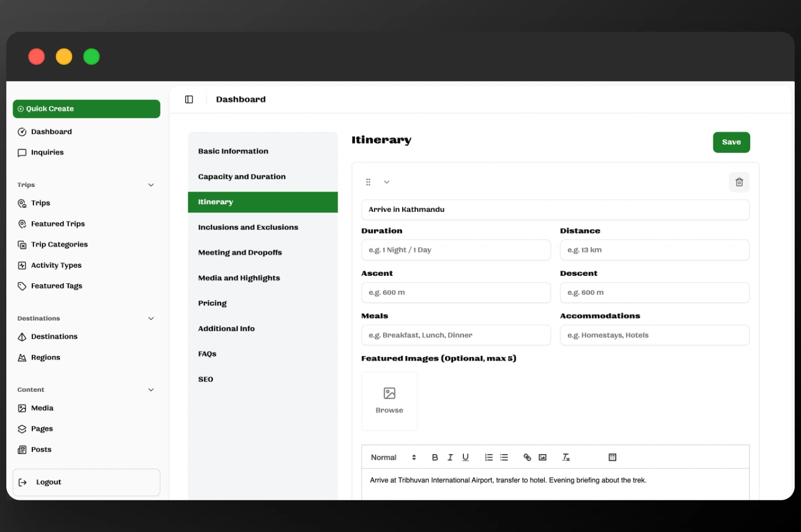Open the Normal text style dropdown
801x532 pixels.
tap(394, 458)
